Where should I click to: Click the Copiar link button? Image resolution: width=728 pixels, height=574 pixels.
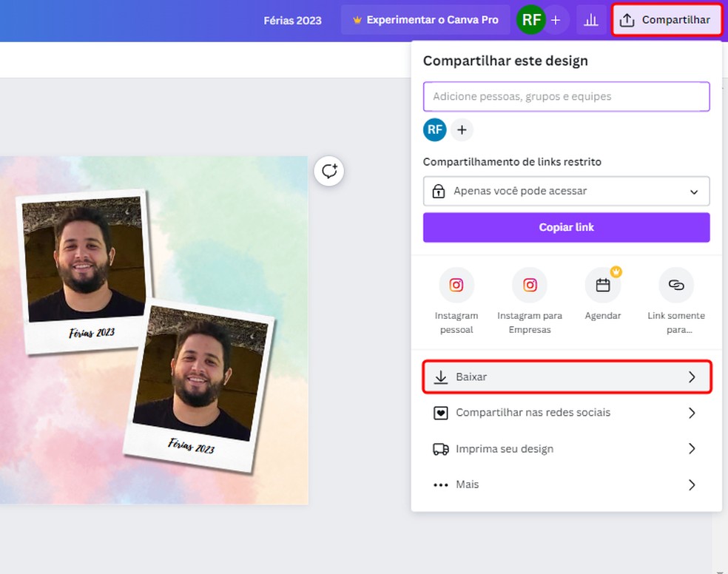566,227
